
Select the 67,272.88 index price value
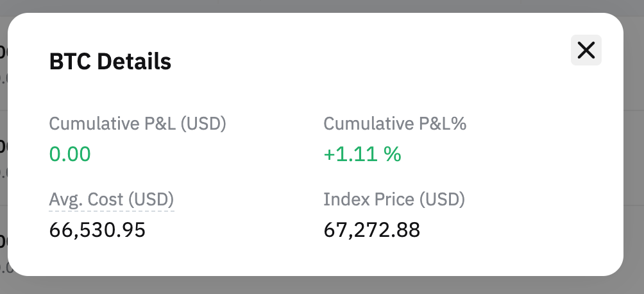click(372, 229)
